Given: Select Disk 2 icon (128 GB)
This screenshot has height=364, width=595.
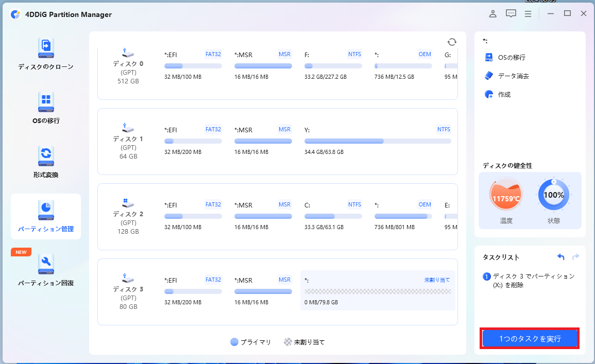Looking at the screenshot, I should [x=128, y=203].
